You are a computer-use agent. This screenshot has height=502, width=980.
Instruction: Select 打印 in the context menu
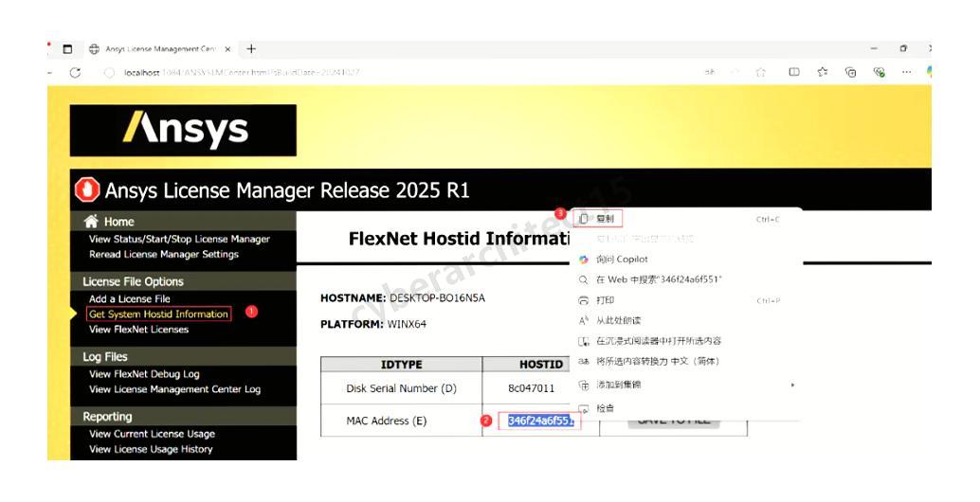click(x=605, y=300)
